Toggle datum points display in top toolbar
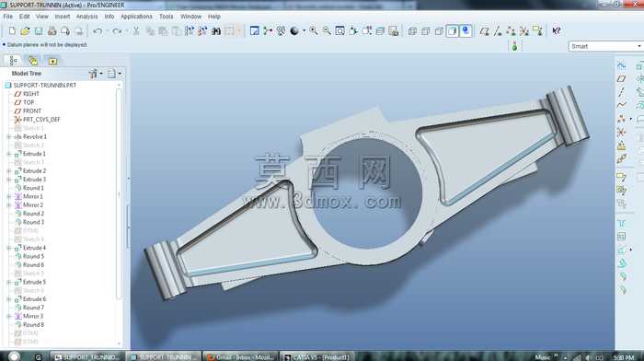This screenshot has width=644, height=361. (x=511, y=30)
